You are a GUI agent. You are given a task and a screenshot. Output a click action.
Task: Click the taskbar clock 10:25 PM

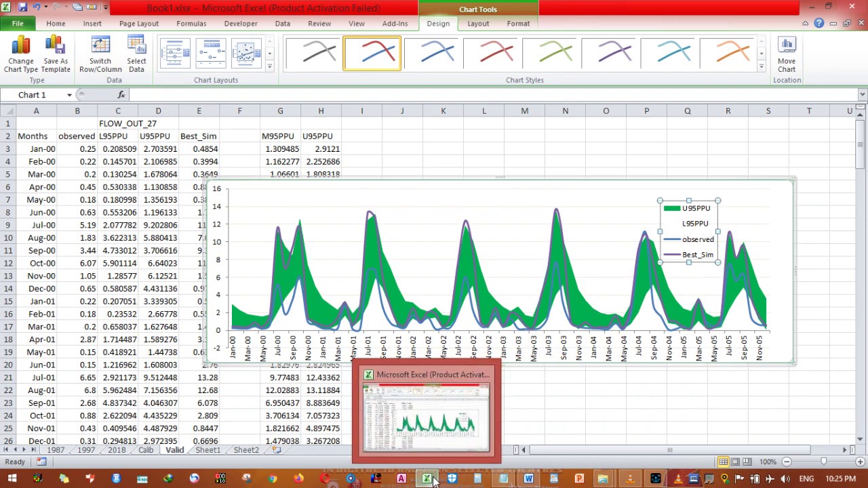click(841, 479)
